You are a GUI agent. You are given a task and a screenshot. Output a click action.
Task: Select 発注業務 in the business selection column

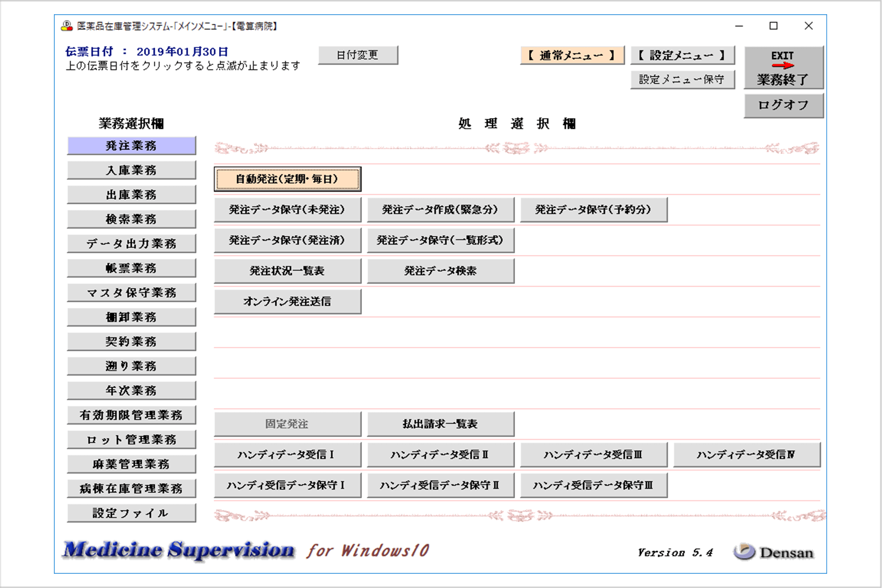131,145
